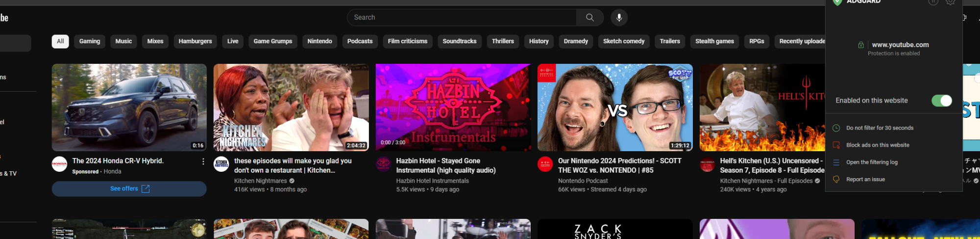Open three-dot menu on Honda CR-V ad
This screenshot has width=980, height=239.
pyautogui.click(x=203, y=161)
